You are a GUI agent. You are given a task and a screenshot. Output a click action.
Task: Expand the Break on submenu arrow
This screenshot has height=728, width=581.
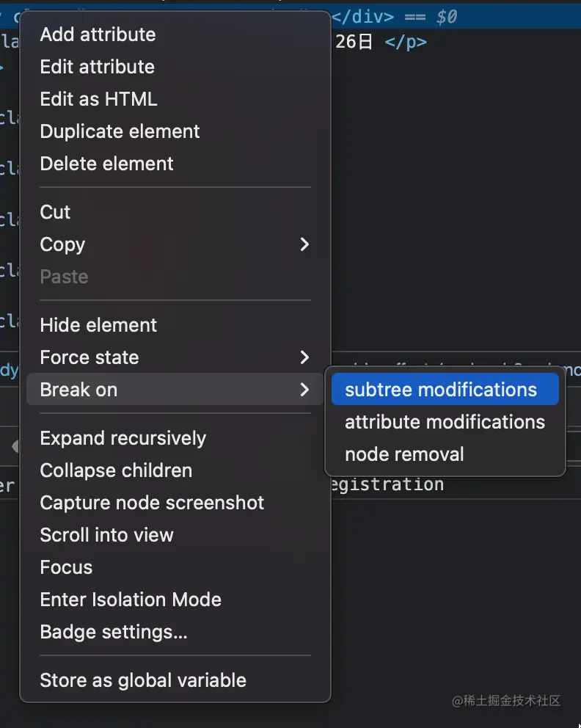click(x=304, y=390)
